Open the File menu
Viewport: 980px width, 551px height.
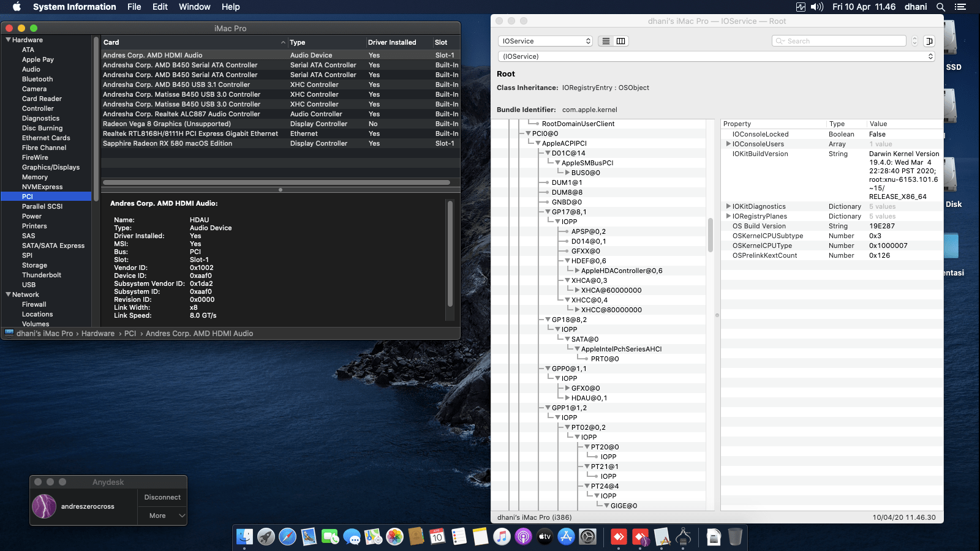[x=134, y=7]
